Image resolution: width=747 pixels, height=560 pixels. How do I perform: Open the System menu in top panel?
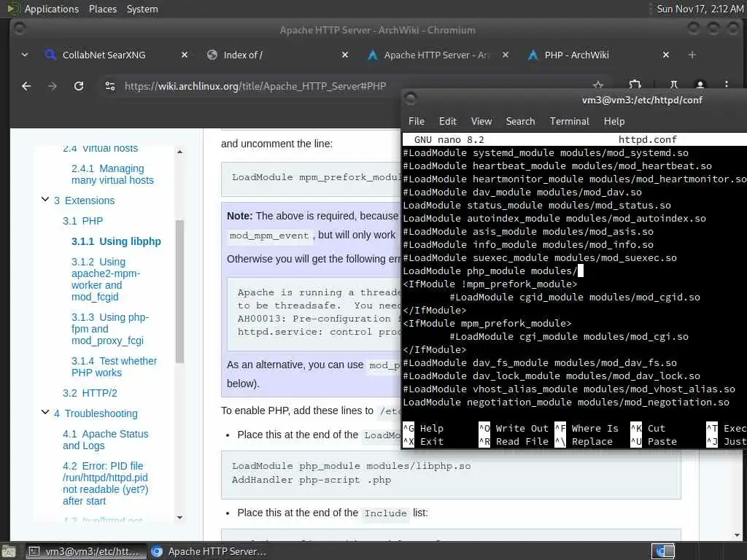142,9
